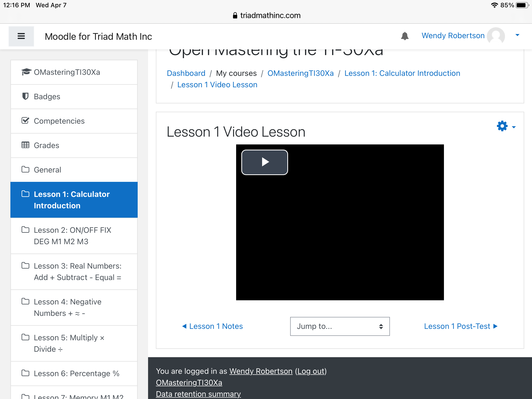Go to previous activity Lesson 1 Notes
Viewport: 532px width, 399px height.
212,326
